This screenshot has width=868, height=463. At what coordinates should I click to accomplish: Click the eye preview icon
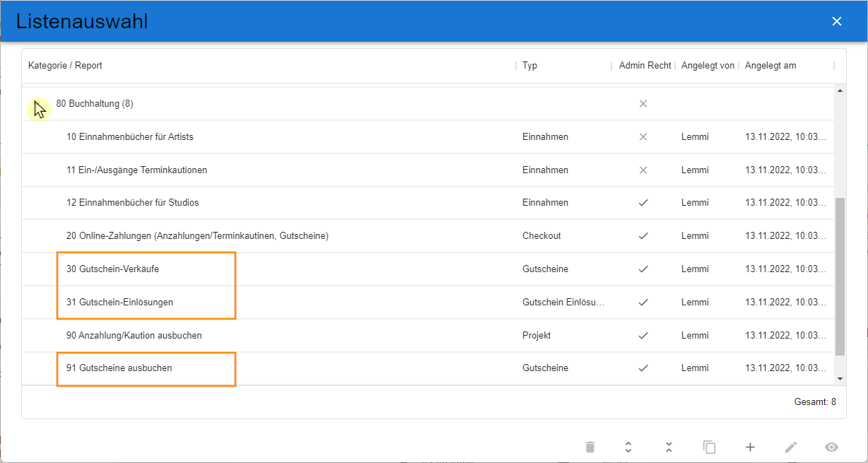[831, 447]
